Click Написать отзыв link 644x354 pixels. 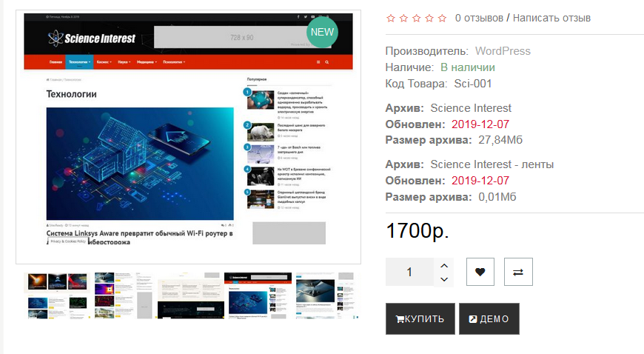[x=551, y=18]
